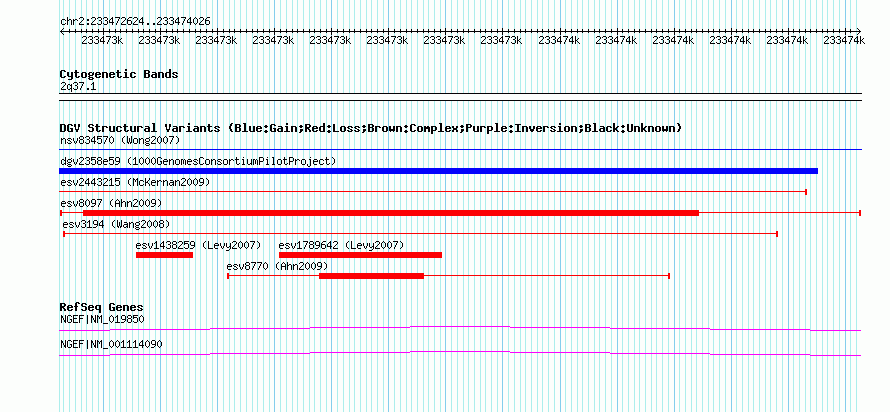Select the RefSeq Genes track heading

point(101,308)
